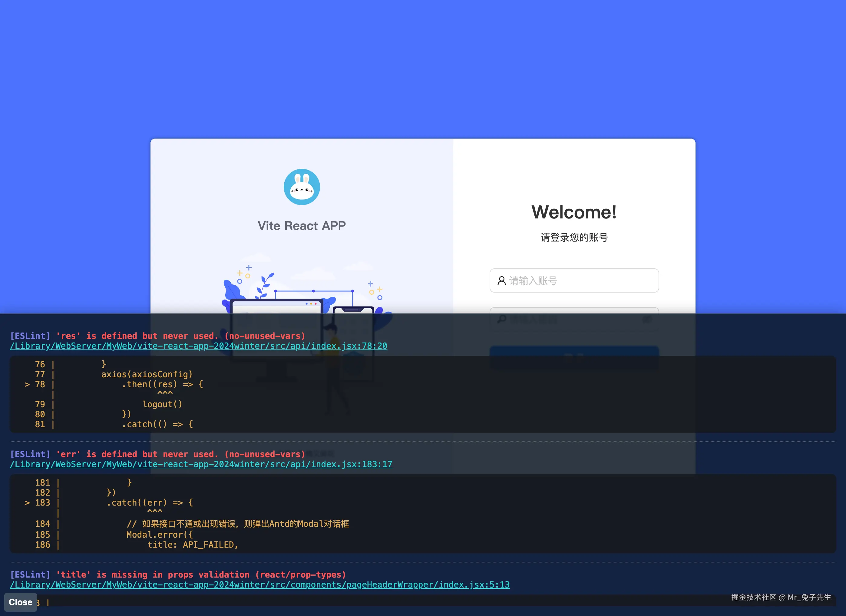Click the Vite React APP title
Viewport: 846px width, 616px height.
(x=302, y=226)
